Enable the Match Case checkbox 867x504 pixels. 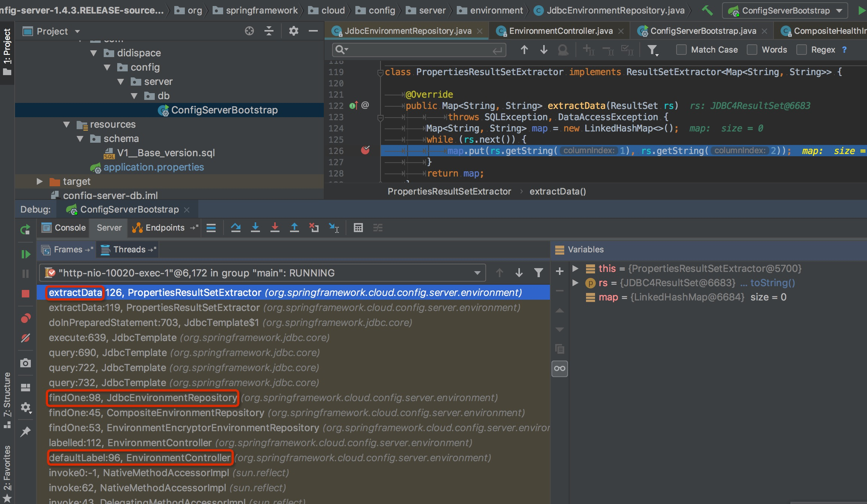click(x=681, y=50)
